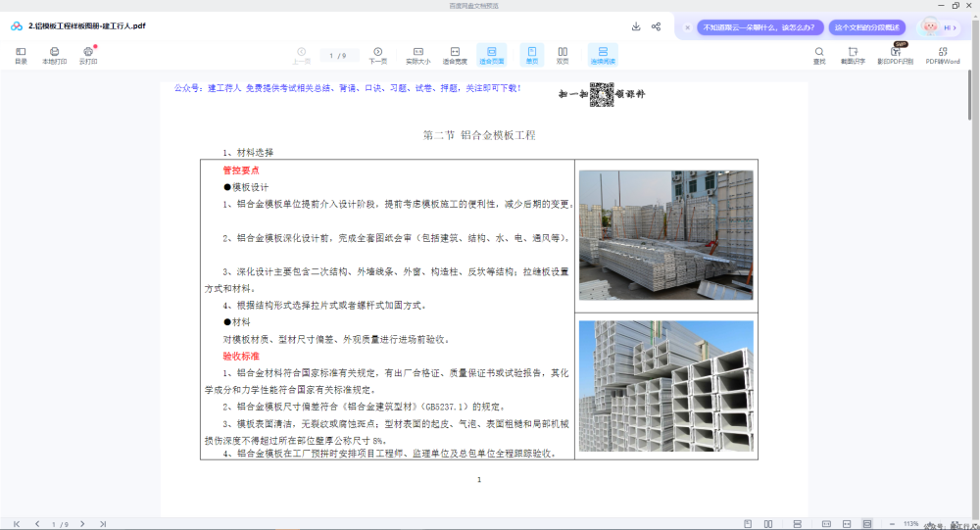Download the PDF file

click(x=636, y=26)
